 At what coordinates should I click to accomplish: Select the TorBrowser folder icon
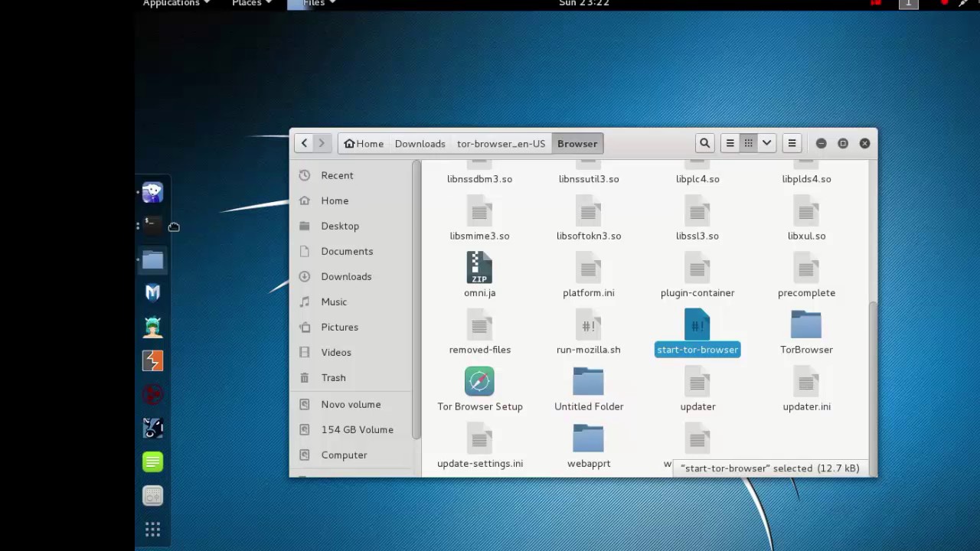click(x=806, y=324)
